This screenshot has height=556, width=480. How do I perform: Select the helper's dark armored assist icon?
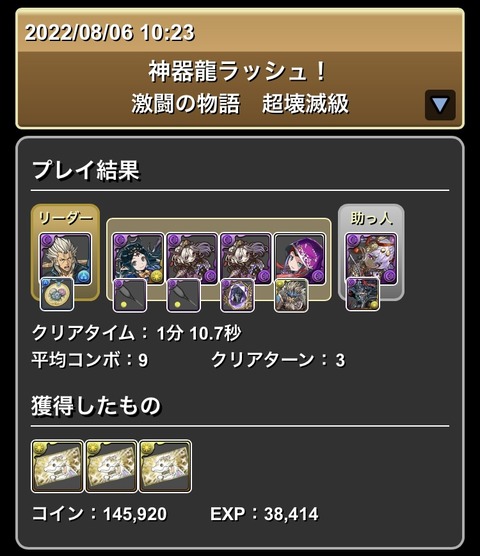click(x=363, y=294)
